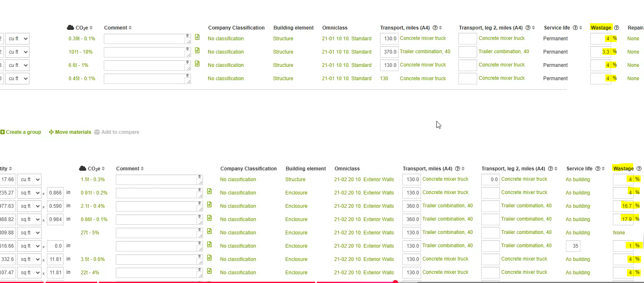Image resolution: width=644 pixels, height=283 pixels.
Task: Click the cloud icon beside CO2e header
Action: (x=69, y=27)
